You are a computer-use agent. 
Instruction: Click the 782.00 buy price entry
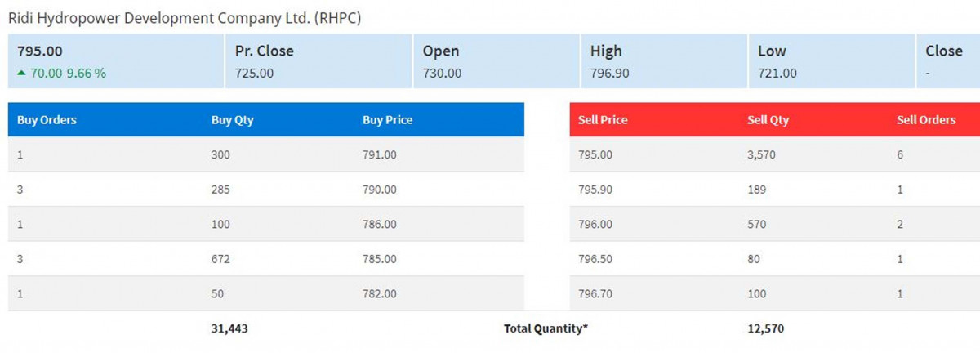(x=380, y=293)
